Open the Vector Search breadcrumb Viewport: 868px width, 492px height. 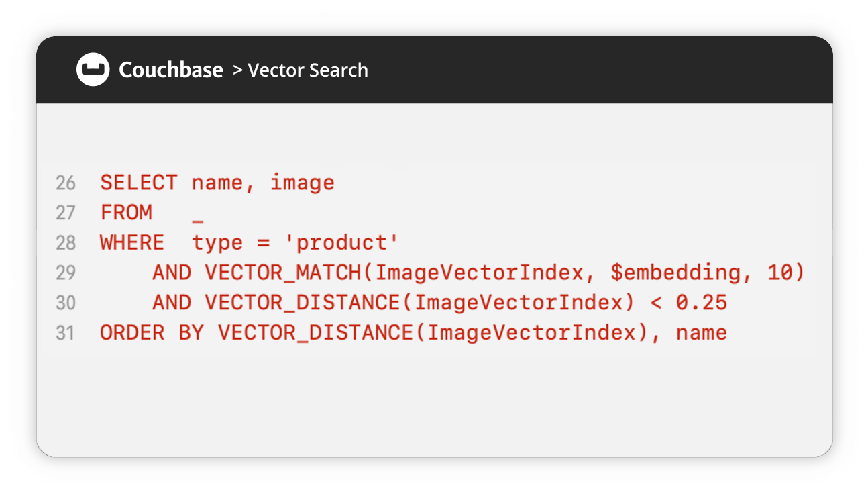tap(308, 70)
